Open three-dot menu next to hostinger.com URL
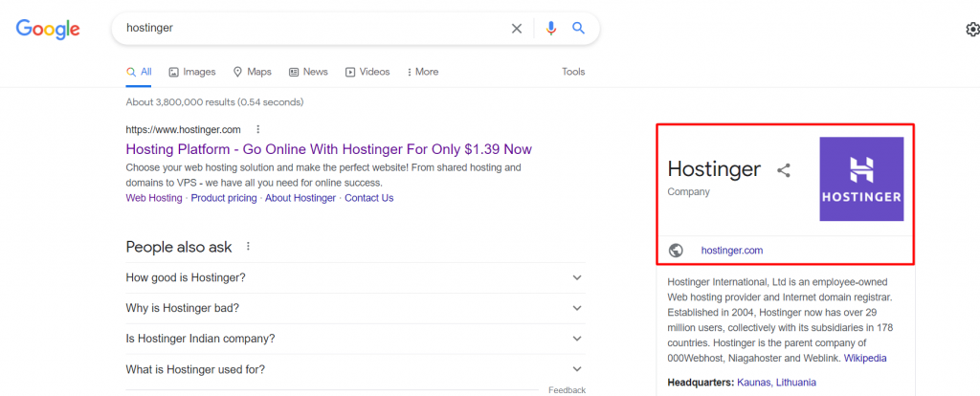Viewport: 980px width, 396px height. point(257,129)
